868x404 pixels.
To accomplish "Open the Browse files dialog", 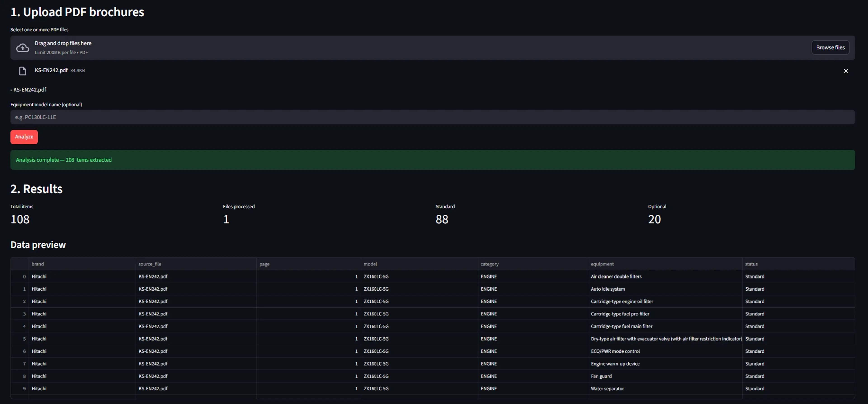I will point(830,47).
